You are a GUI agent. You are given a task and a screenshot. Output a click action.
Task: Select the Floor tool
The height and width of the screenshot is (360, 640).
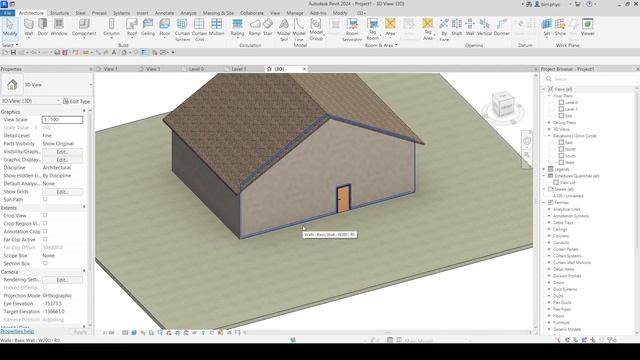[x=164, y=27]
